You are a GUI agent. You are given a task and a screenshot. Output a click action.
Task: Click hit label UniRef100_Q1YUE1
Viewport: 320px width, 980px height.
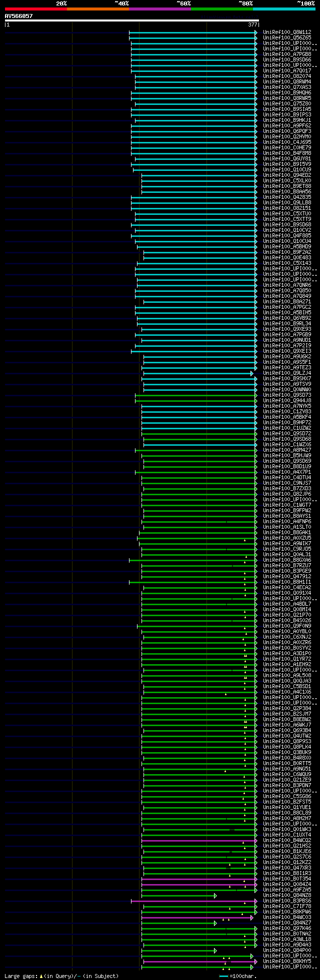(287, 808)
